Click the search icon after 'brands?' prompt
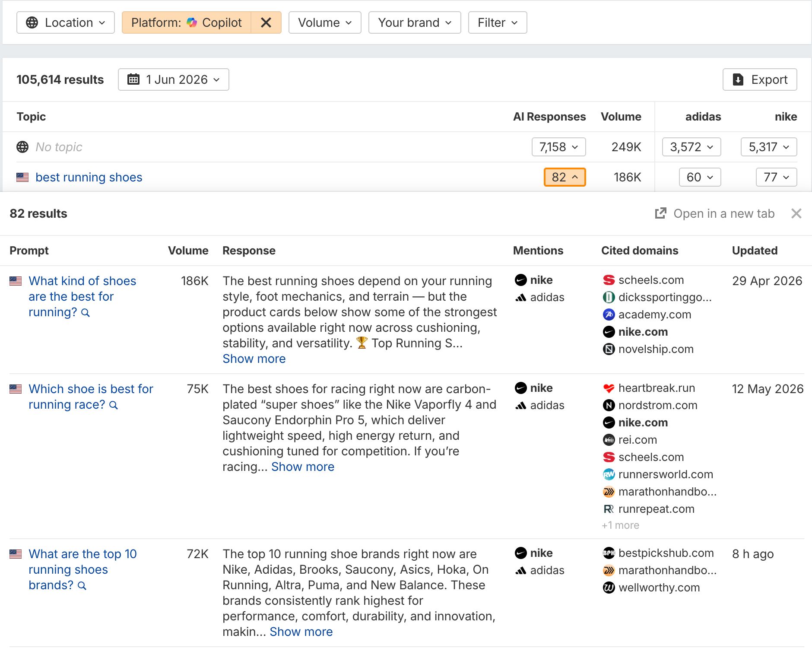 tap(82, 586)
